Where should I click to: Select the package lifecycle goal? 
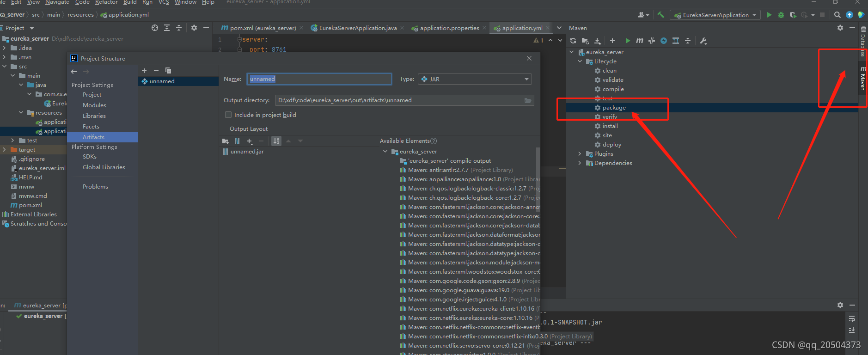click(x=614, y=108)
